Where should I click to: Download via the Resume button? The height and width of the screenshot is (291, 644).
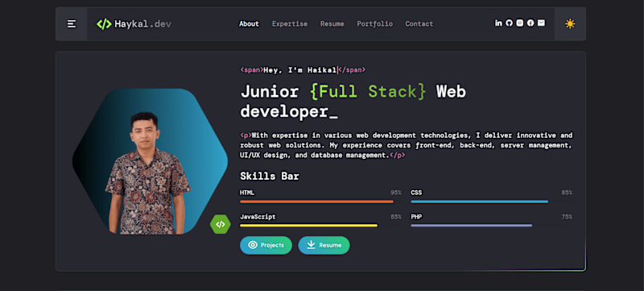(324, 245)
